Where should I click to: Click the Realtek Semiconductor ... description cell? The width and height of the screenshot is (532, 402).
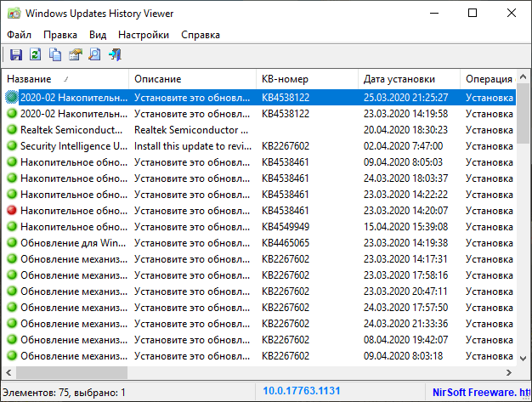coord(191,129)
